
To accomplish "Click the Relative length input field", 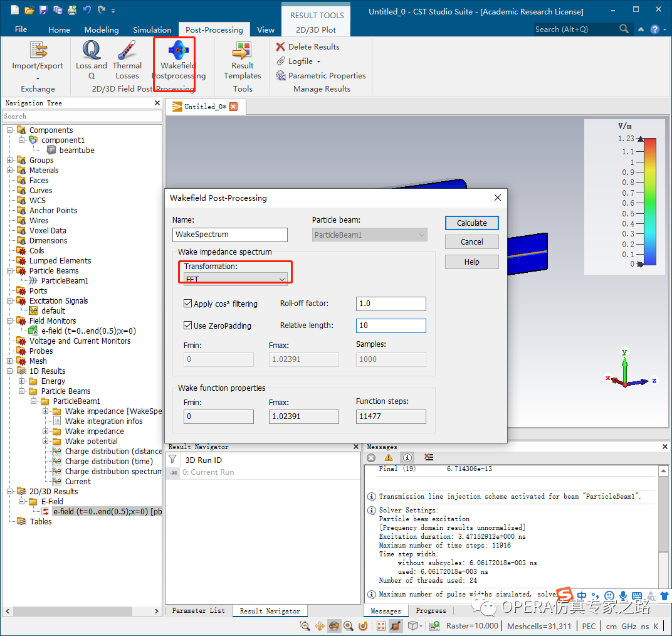I will click(x=391, y=326).
